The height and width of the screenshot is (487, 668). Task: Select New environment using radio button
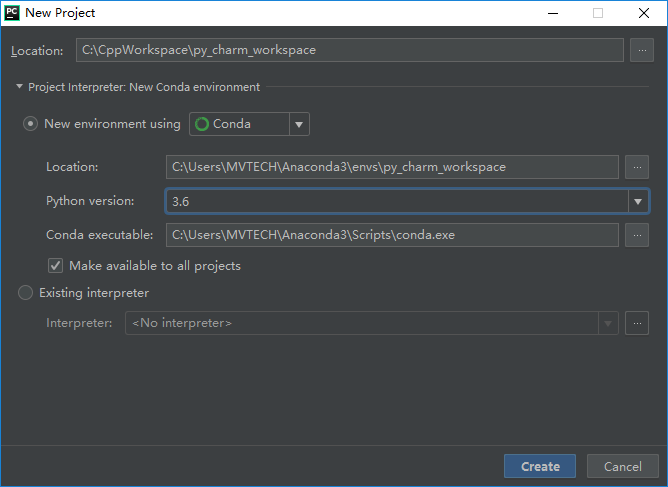click(30, 124)
